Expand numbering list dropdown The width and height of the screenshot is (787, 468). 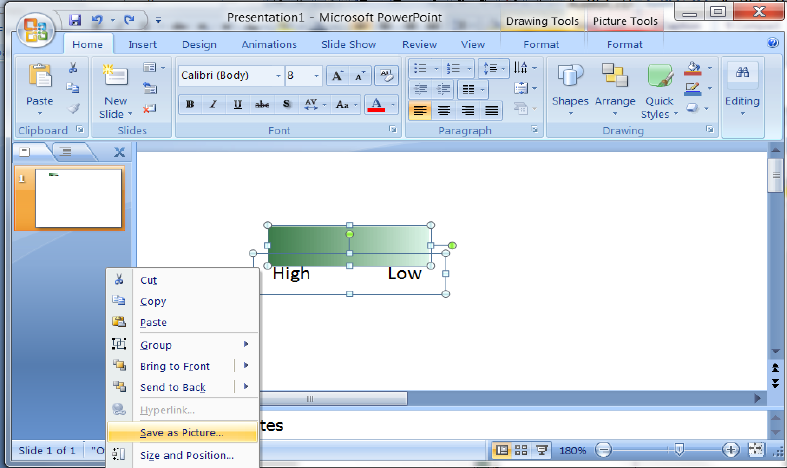click(469, 68)
